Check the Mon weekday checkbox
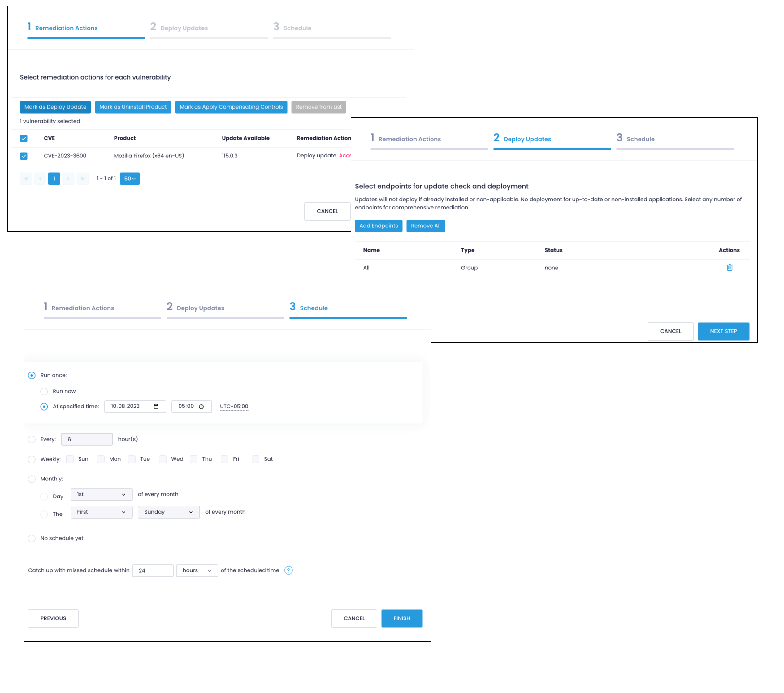Viewport: 784px width, 693px height. 101,459
